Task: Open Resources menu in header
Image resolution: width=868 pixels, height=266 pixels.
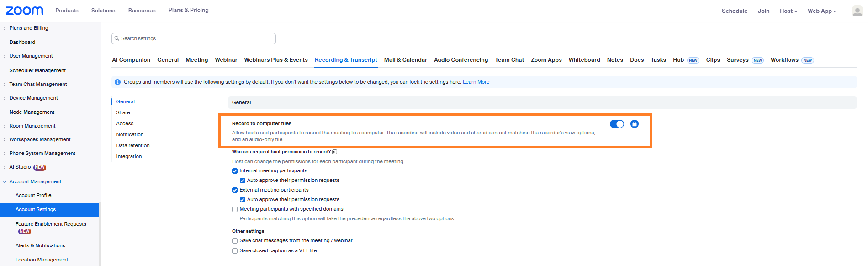Action: pos(142,11)
